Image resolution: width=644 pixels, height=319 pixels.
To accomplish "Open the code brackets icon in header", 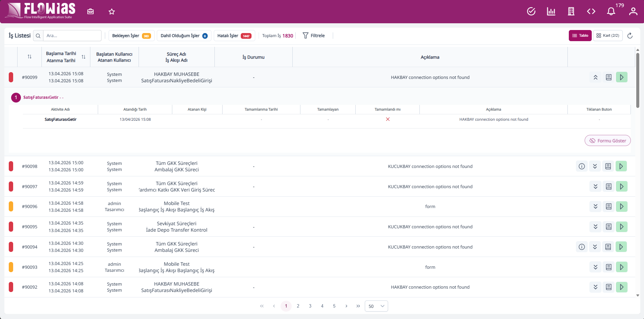I will 591,11.
